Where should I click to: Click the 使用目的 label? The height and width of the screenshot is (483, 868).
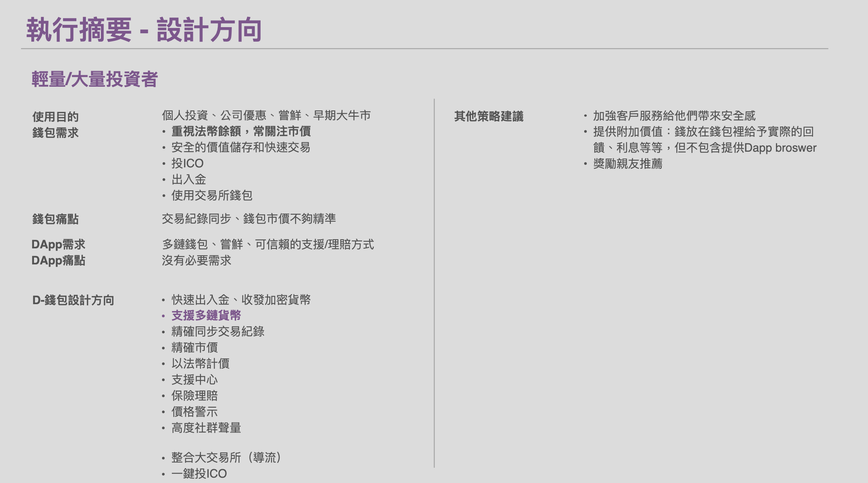55,117
